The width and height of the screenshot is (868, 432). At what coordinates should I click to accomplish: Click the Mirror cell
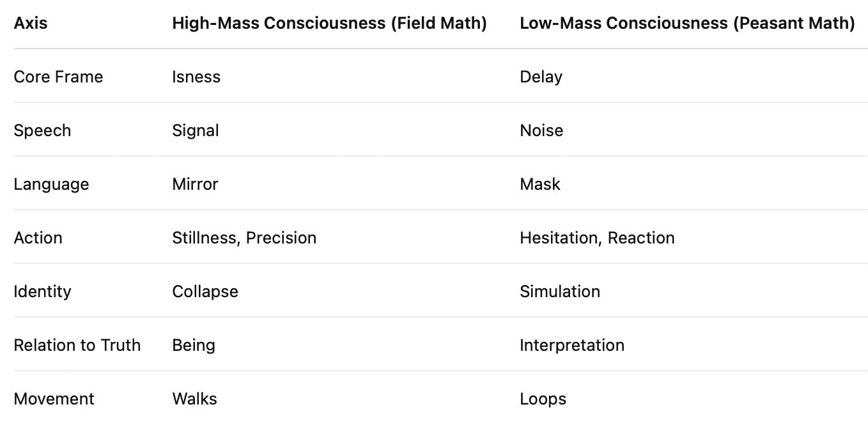pyautogui.click(x=195, y=184)
